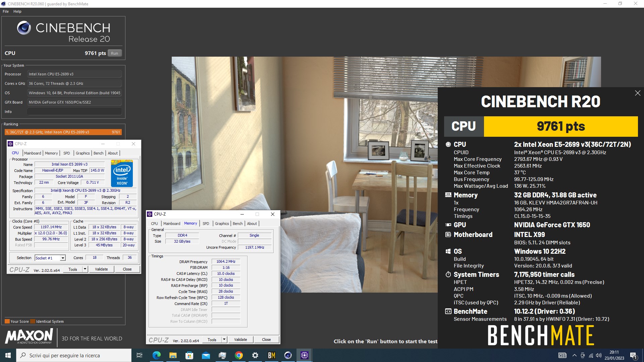
Task: Switch to CPU-Z taskbar icon
Action: click(305, 355)
